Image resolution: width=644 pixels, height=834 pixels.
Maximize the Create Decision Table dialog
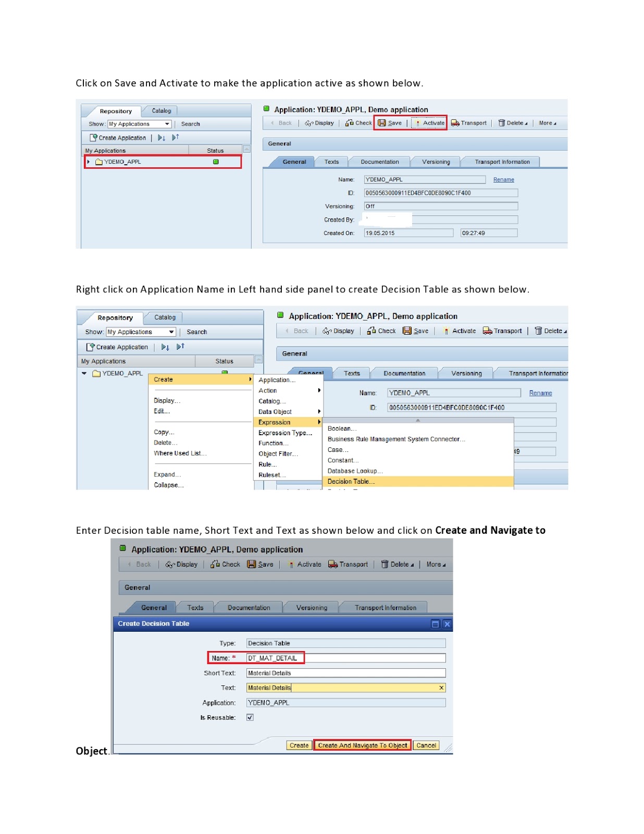(436, 624)
